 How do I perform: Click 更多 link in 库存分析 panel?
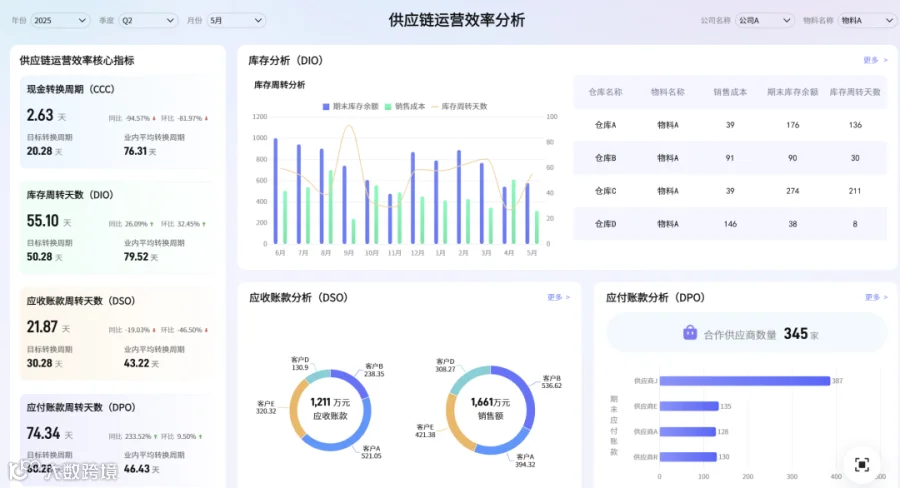pos(875,60)
